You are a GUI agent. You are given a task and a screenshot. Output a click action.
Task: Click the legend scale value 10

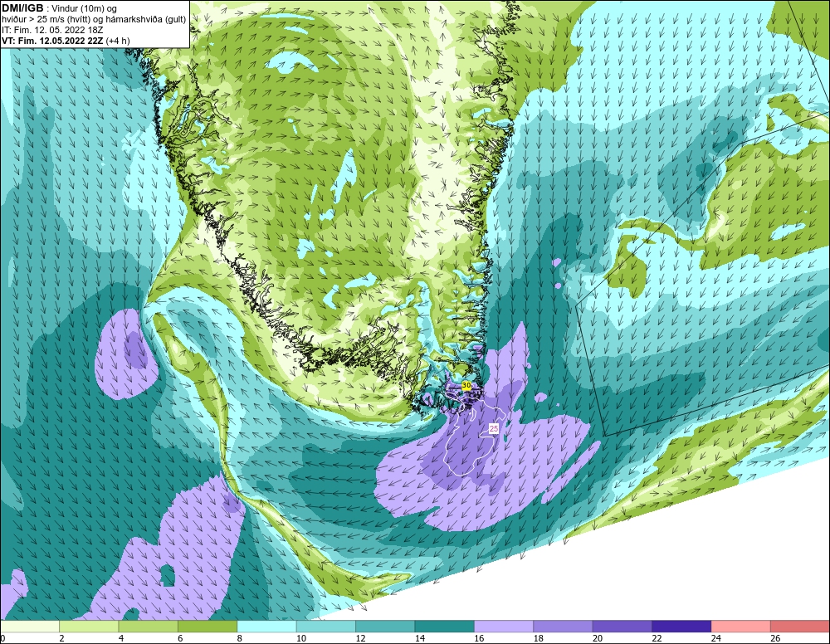[300, 638]
